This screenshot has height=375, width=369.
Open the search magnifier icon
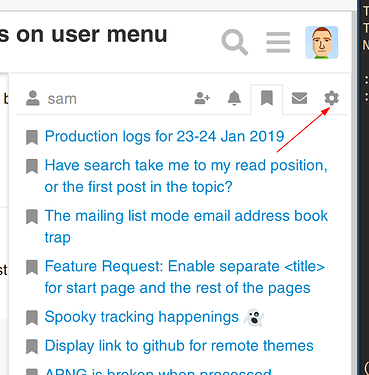[235, 42]
